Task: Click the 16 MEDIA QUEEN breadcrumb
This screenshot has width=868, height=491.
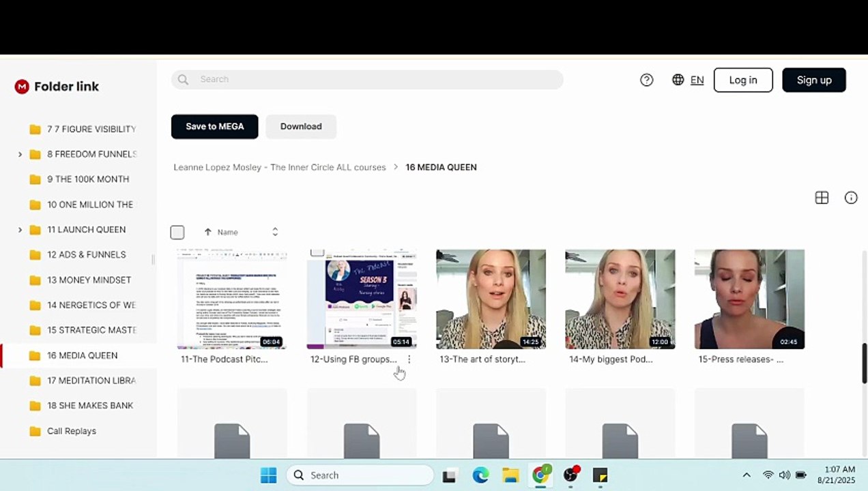Action: (441, 167)
